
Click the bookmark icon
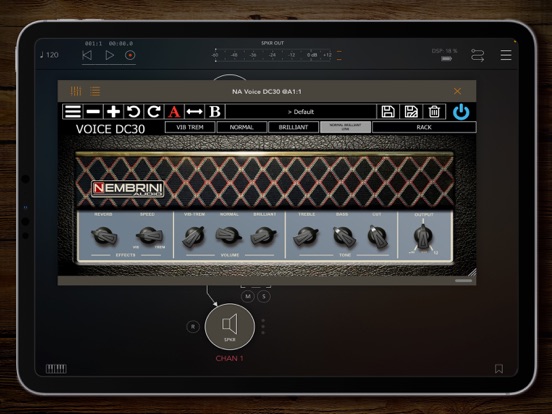point(498,369)
